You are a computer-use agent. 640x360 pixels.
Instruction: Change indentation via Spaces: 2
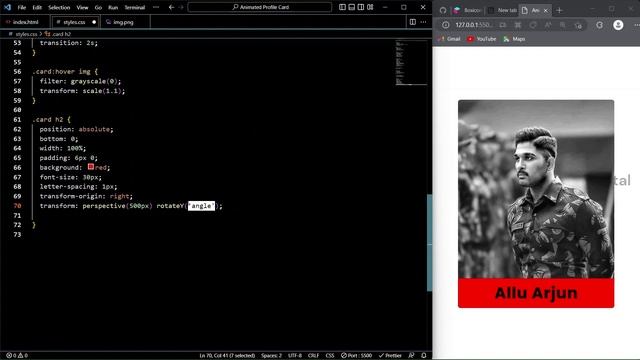pyautogui.click(x=271, y=356)
